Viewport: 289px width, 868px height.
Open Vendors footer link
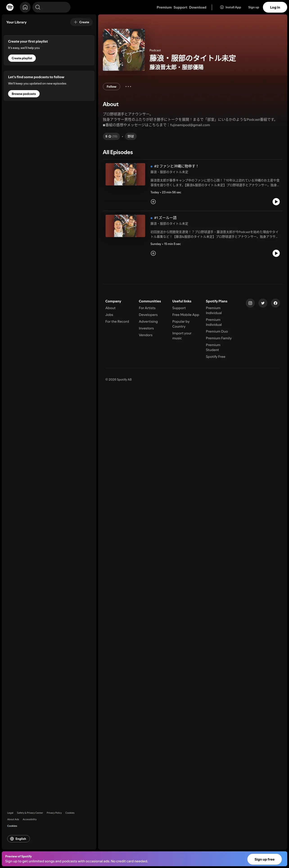(x=146, y=335)
